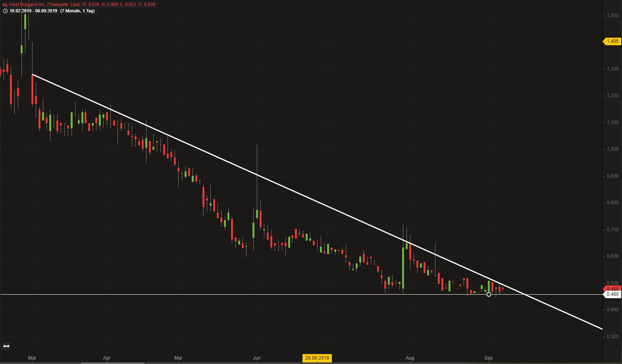Image resolution: width=622 pixels, height=364 pixels.
Task: Open the (7 Monate, 1 Tag) interval selector
Action: coord(77,11)
